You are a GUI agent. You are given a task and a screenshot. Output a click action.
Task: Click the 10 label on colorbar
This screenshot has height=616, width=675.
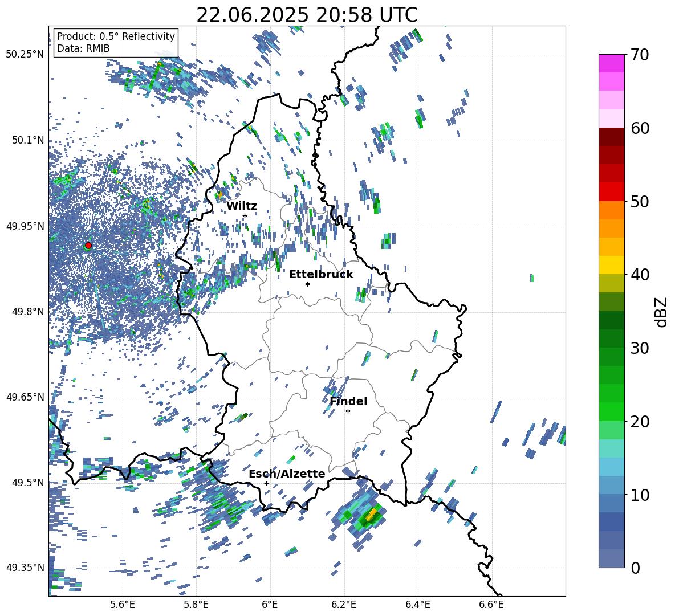click(x=639, y=494)
